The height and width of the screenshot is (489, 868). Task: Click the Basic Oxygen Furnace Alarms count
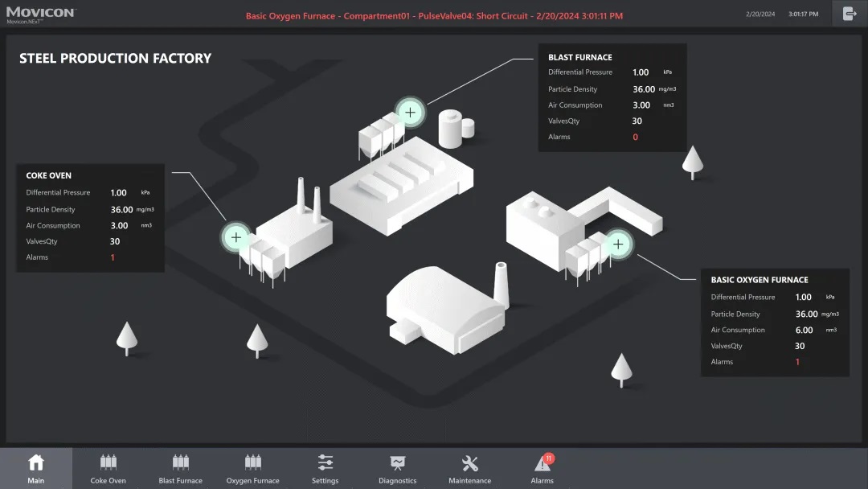797,362
